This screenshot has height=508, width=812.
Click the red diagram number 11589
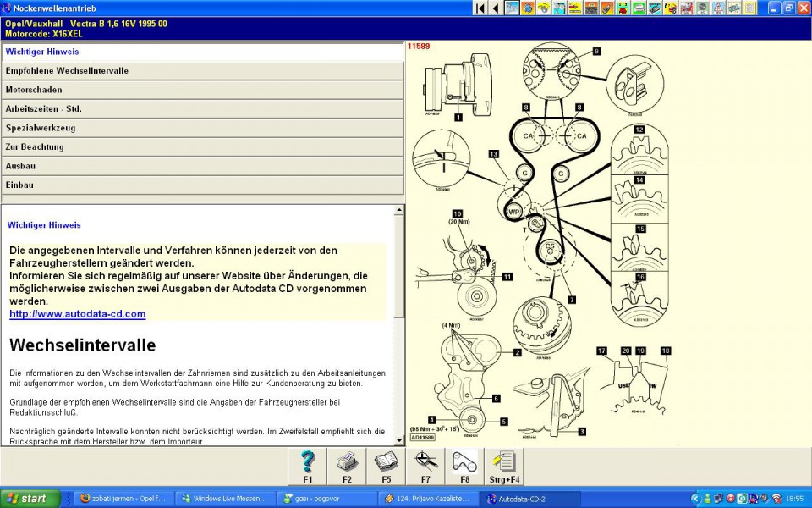pyautogui.click(x=419, y=46)
